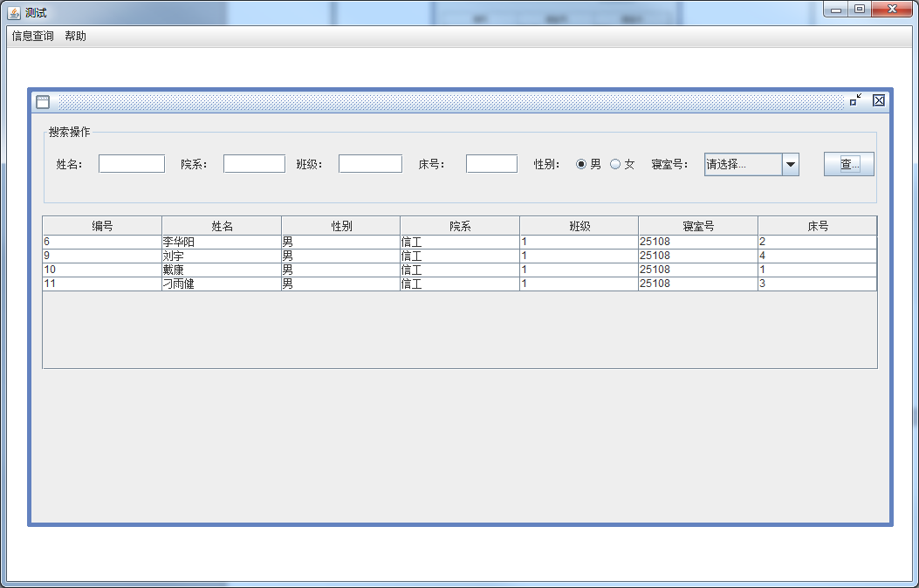Click the 床号 column header in the table
Image resolution: width=919 pixels, height=588 pixels.
(818, 226)
